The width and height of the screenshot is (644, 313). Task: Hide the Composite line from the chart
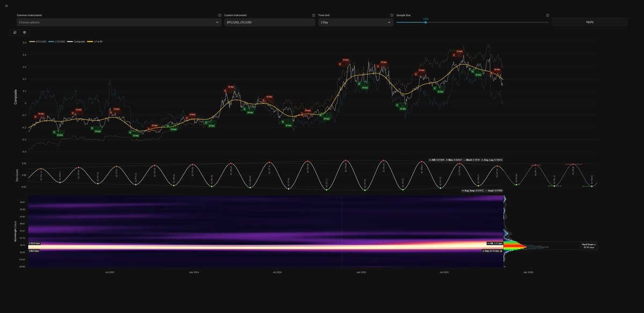tap(78, 40)
